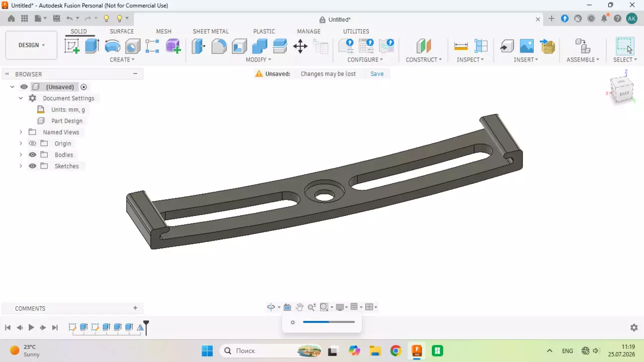Viewport: 644px width, 362px height.
Task: Activate the Fillet tool
Action: [219, 46]
